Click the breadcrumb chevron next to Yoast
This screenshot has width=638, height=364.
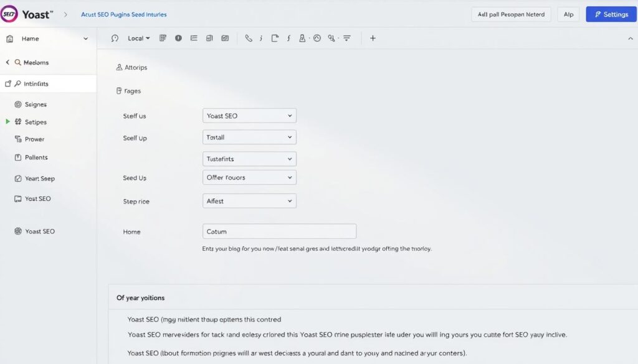coord(65,14)
